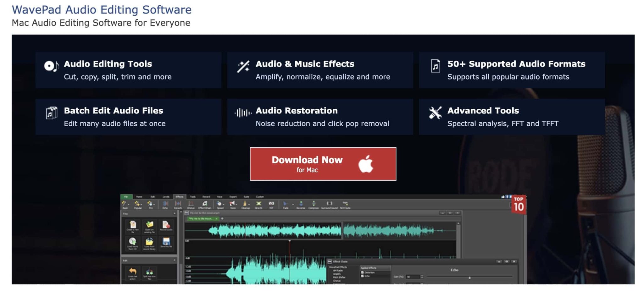Open the NCH Suite icon in the ribbon
The image size is (644, 291).
click(x=345, y=205)
